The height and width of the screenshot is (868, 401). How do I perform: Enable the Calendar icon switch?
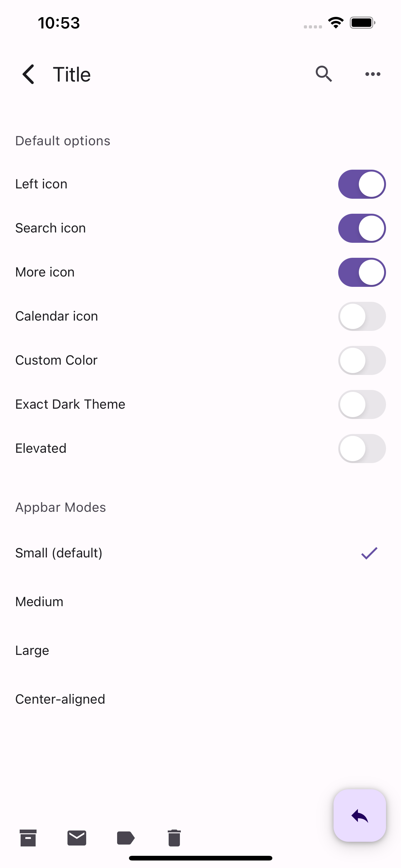362,317
